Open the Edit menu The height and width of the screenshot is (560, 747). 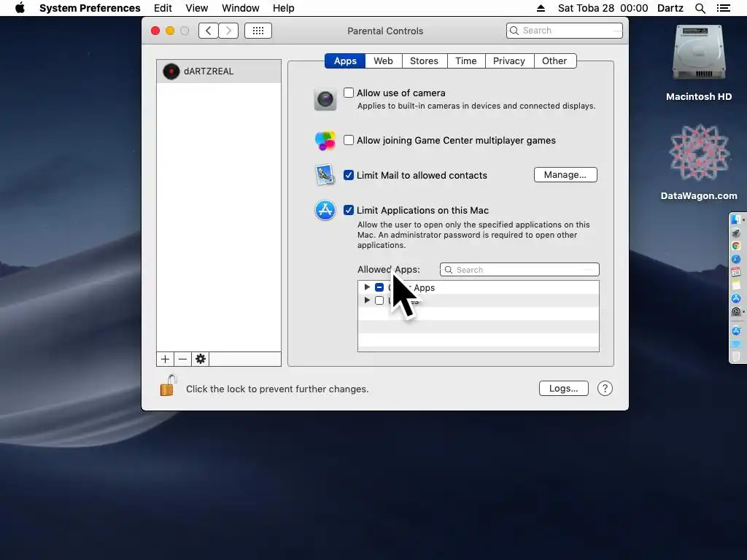tap(163, 8)
